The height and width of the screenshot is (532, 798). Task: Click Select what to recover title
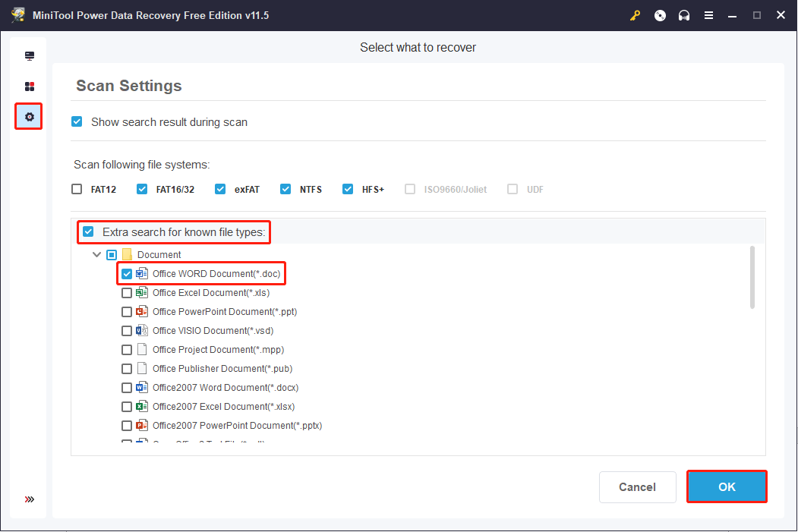418,47
